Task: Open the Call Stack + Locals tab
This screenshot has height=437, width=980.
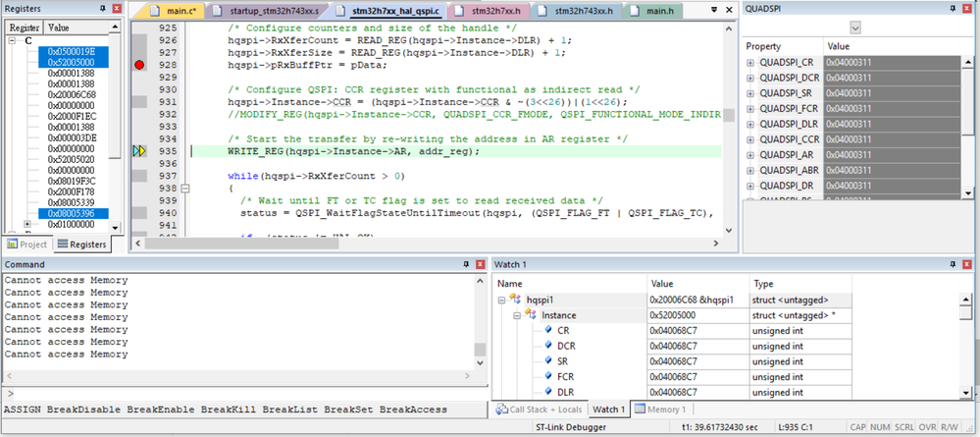Action: coord(540,410)
